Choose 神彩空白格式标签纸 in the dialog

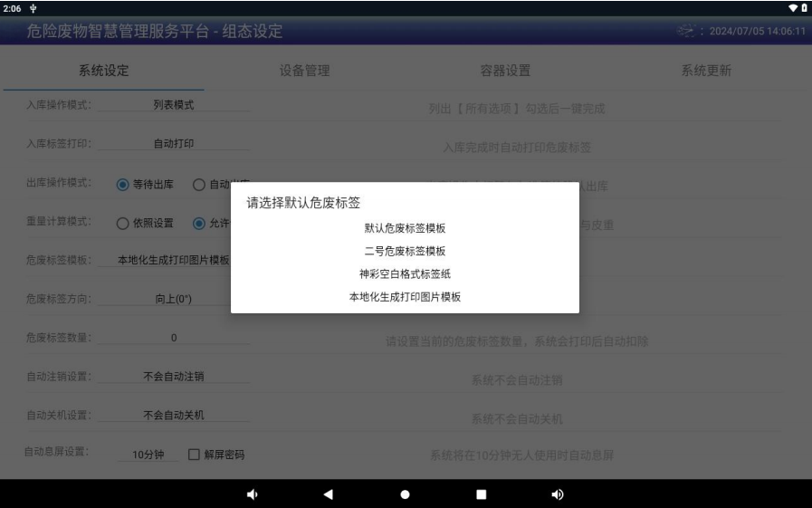tap(405, 273)
